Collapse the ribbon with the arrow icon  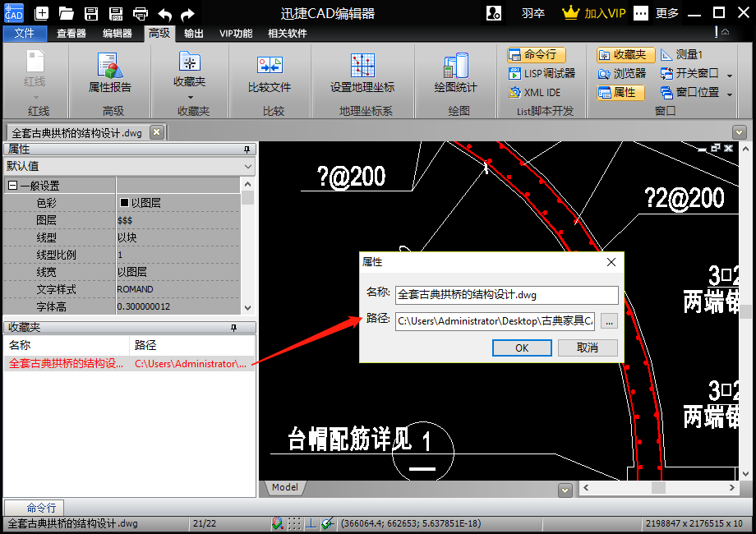tap(725, 32)
